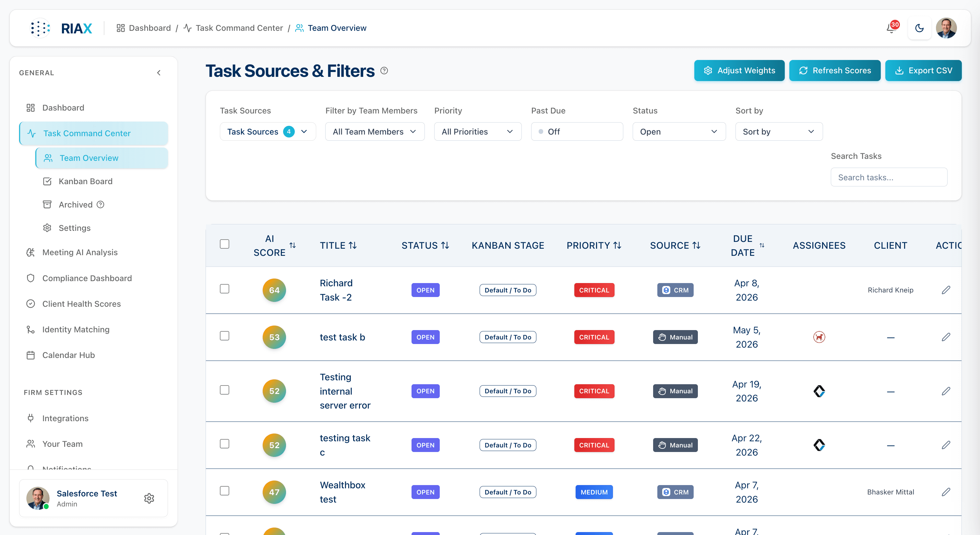Image resolution: width=980 pixels, height=535 pixels.
Task: Open Integrations under Firm Settings
Action: pyautogui.click(x=94, y=418)
